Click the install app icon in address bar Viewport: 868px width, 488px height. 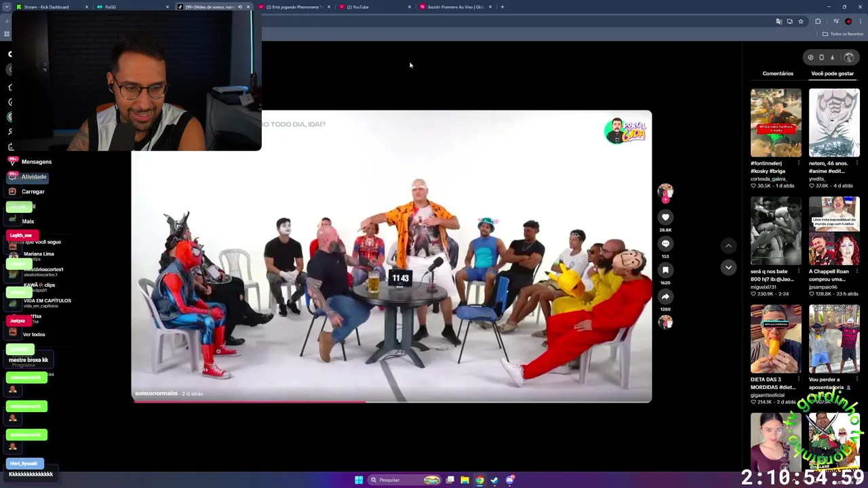tap(789, 21)
